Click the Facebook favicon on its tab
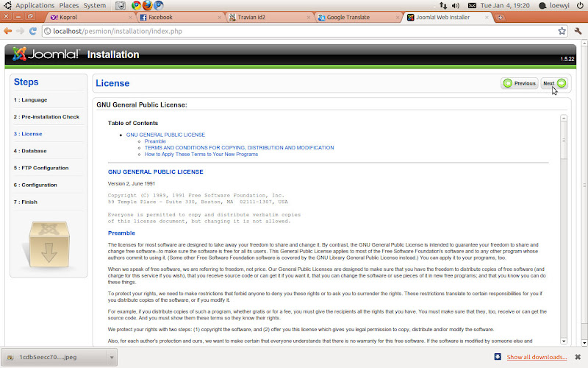 pos(143,17)
